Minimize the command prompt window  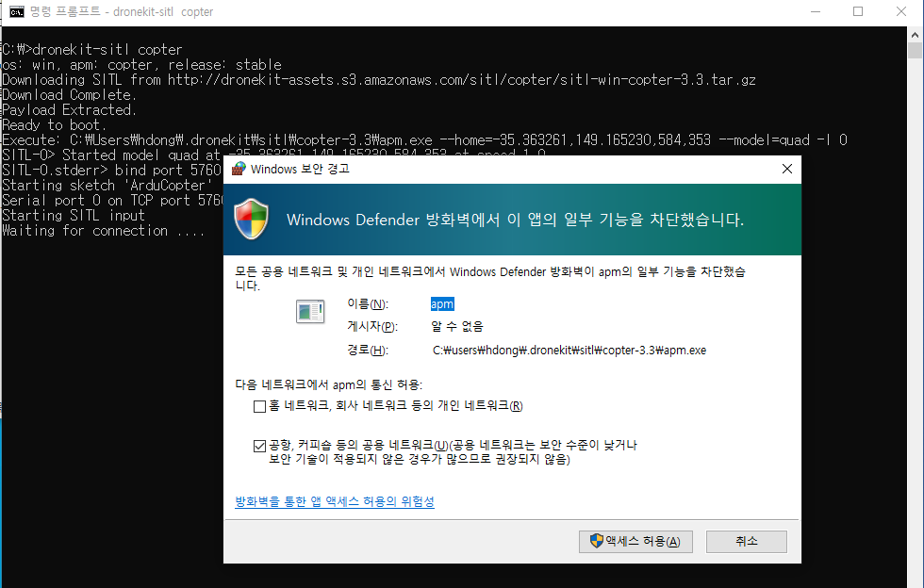point(816,12)
